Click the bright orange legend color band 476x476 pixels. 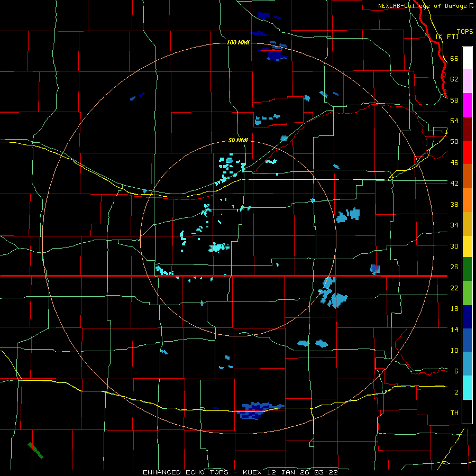pyautogui.click(x=467, y=200)
